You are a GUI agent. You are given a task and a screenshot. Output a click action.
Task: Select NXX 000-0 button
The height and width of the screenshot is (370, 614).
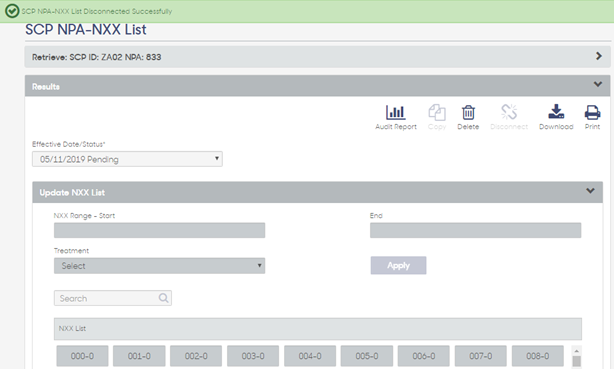(x=82, y=356)
